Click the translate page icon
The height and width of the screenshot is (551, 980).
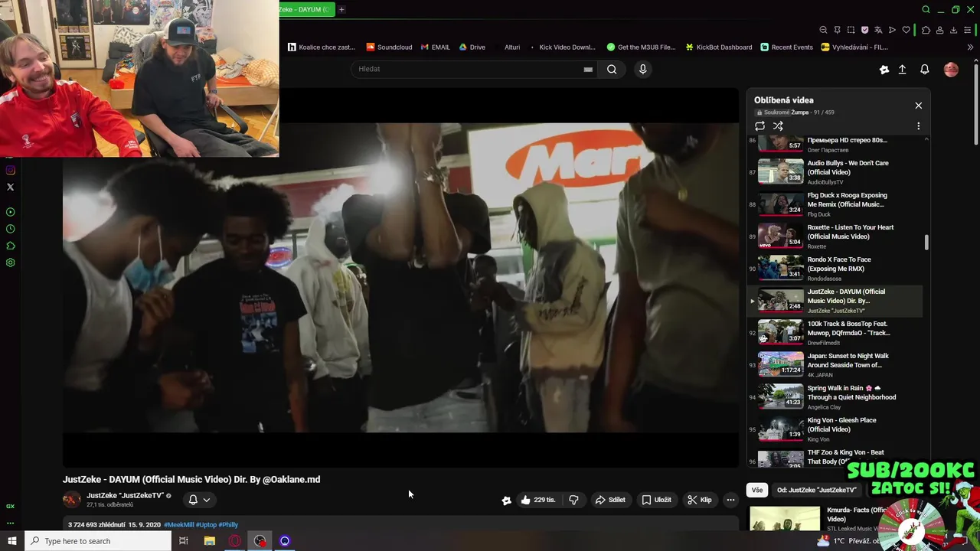click(878, 30)
